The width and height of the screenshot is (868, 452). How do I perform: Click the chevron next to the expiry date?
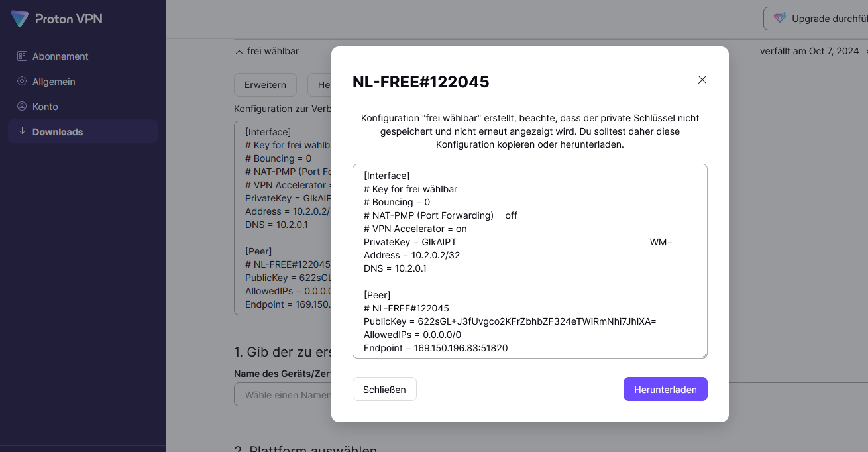click(867, 51)
